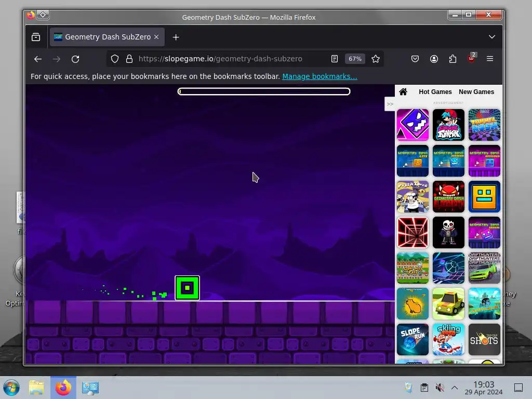
Task: Open the Hot Games menu item
Action: (x=435, y=91)
